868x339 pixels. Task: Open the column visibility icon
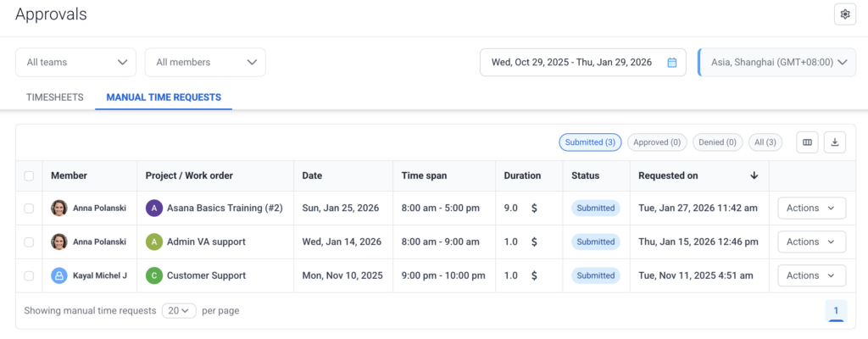pos(808,142)
